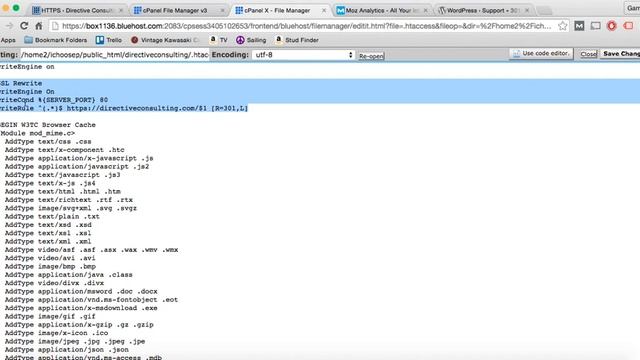
Task: Open the M extension icon in toolbar
Action: pyautogui.click(x=579, y=26)
